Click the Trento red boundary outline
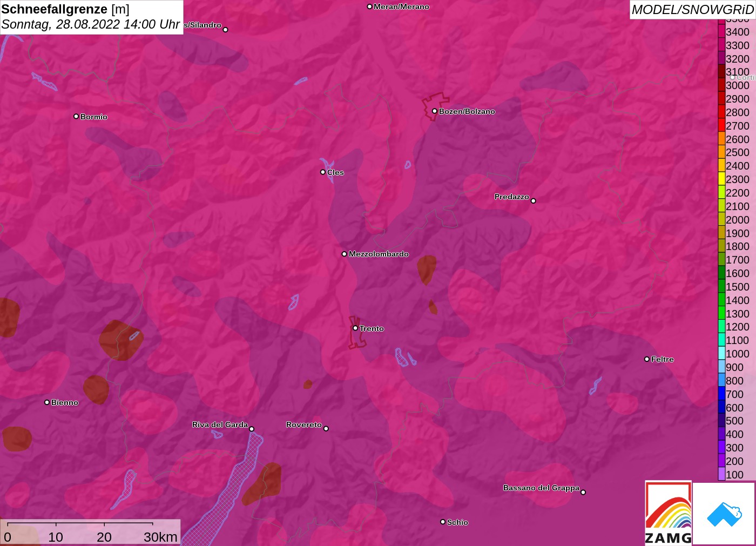The image size is (756, 546). 356,332
